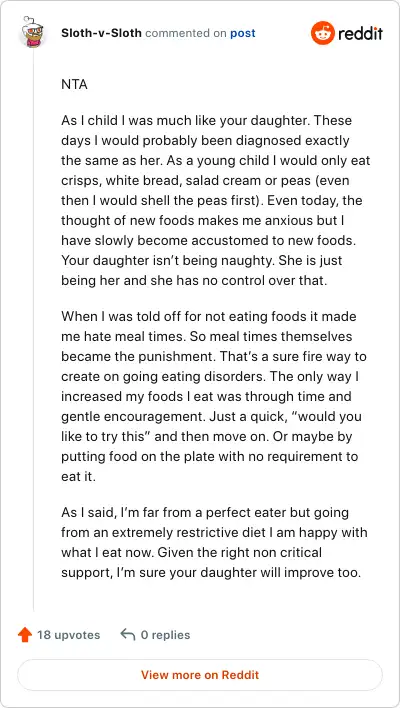Viewport: 400px width, 708px height.
Task: Open the Reddit Snoo logo icon
Action: 323,33
